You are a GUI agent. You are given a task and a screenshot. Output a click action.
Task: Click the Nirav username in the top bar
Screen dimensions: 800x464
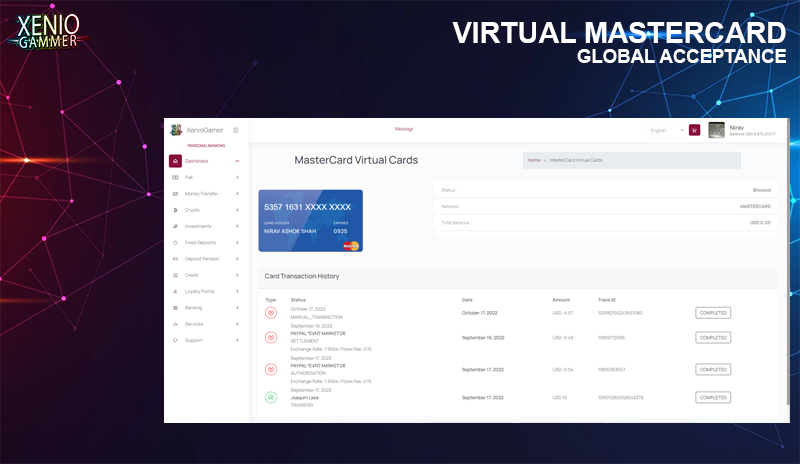737,128
